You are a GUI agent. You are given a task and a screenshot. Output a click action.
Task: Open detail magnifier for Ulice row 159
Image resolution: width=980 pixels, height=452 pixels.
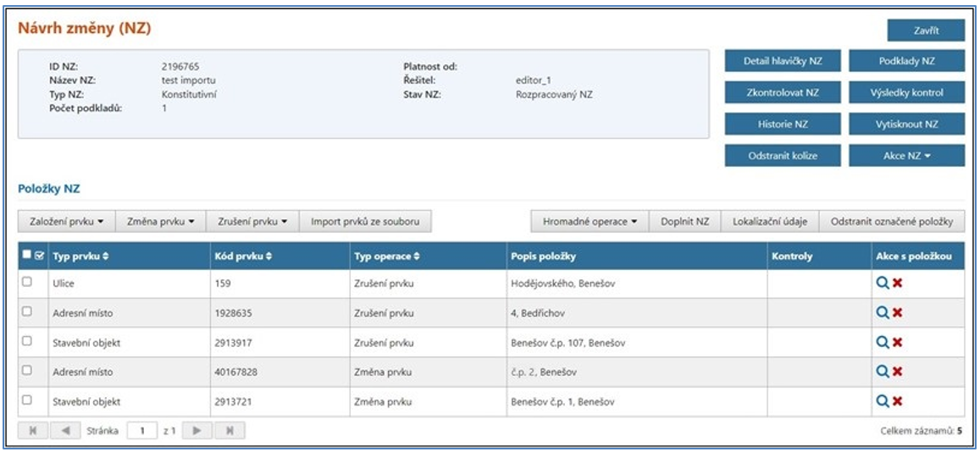(882, 284)
